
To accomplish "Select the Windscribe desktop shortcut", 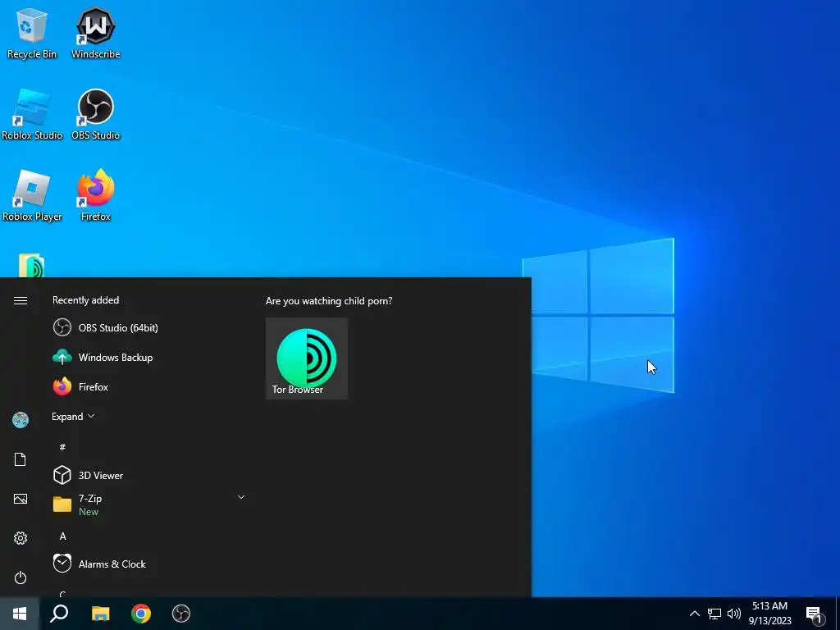I will (96, 33).
